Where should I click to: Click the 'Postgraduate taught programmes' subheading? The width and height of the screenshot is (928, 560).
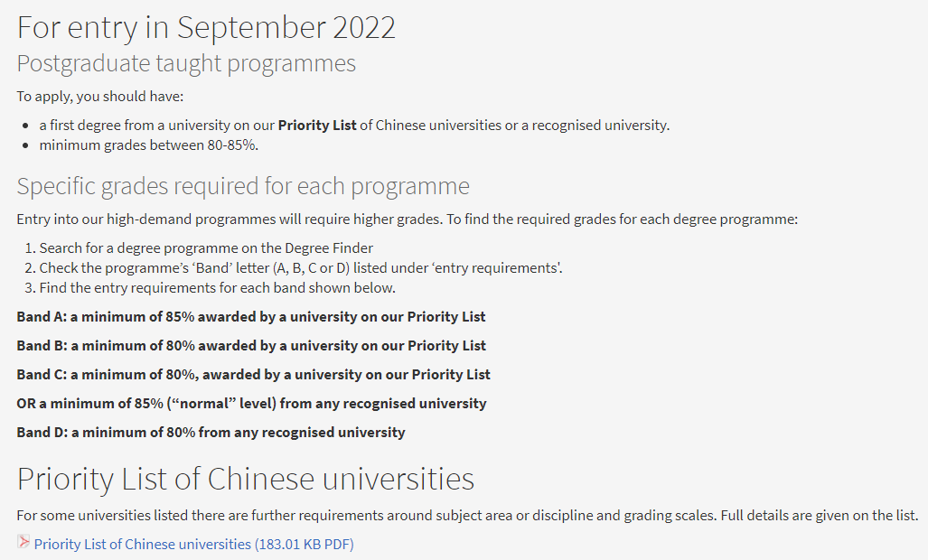coord(186,63)
